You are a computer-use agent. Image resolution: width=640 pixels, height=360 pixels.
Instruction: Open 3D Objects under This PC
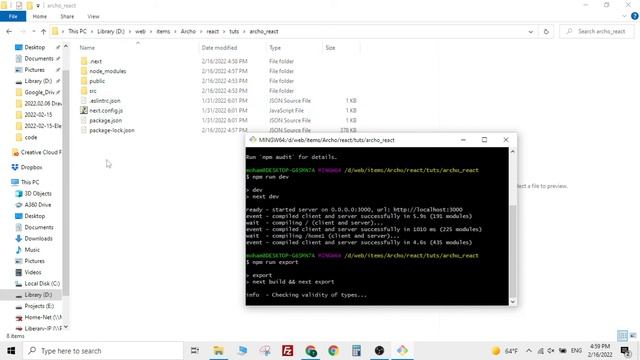click(38, 193)
